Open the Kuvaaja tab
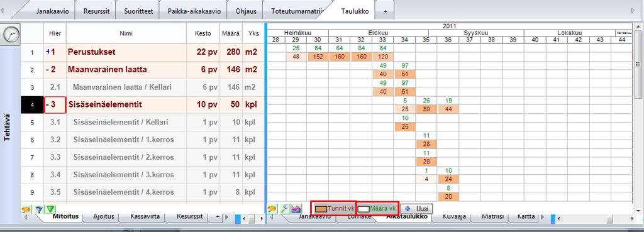This screenshot has width=644, height=232. [454, 216]
